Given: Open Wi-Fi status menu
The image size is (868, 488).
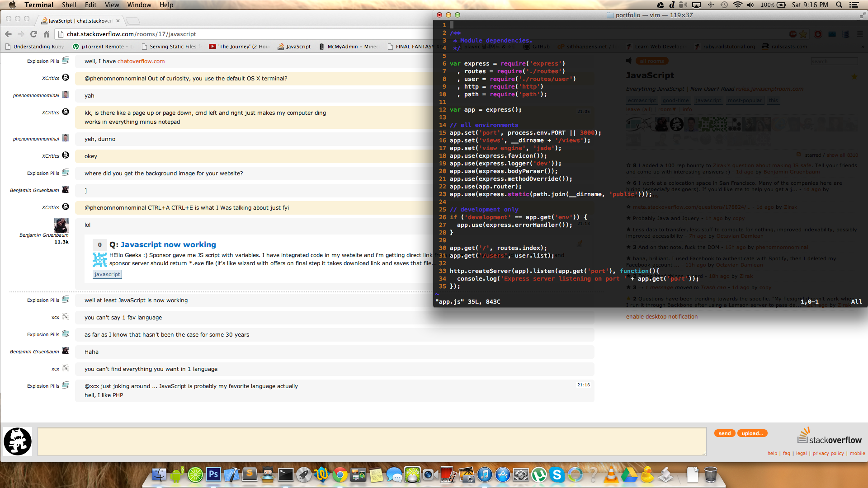Looking at the screenshot, I should 737,5.
